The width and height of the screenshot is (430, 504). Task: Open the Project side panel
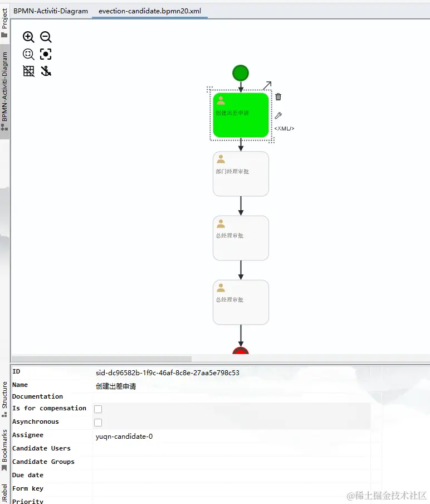[x=5, y=23]
